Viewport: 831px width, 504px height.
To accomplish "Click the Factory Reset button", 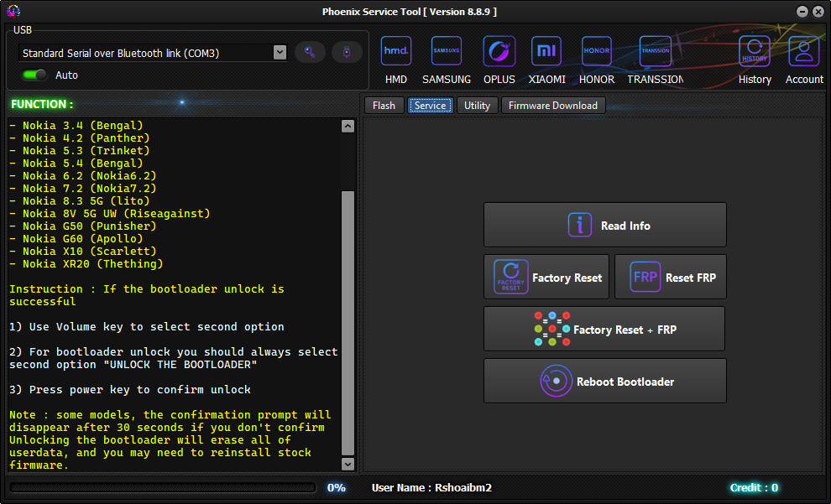I will click(546, 277).
